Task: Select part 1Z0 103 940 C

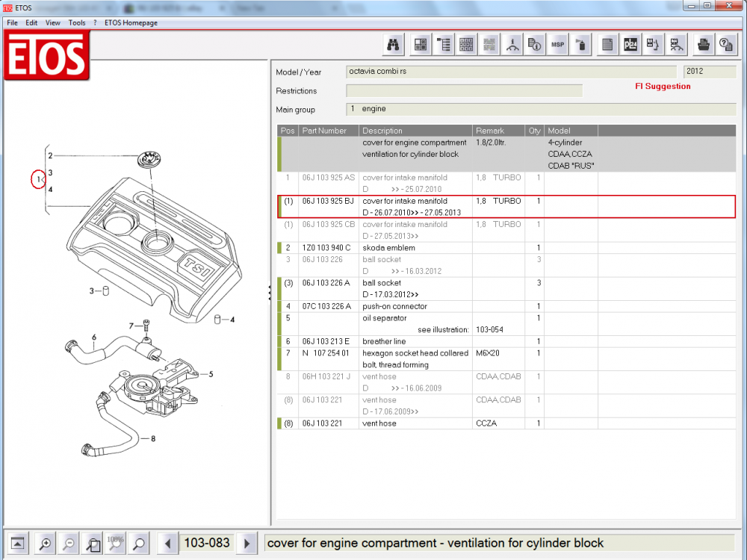Action: coord(326,248)
